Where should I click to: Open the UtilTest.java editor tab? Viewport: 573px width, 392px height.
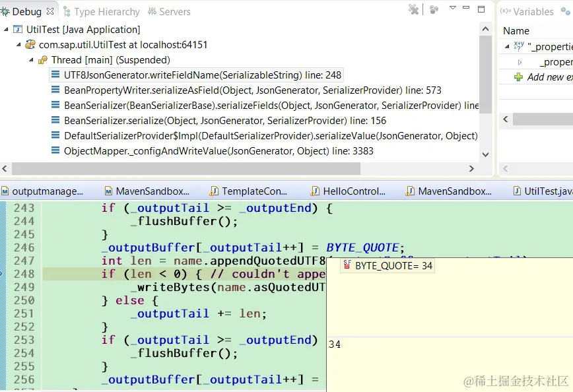543,191
